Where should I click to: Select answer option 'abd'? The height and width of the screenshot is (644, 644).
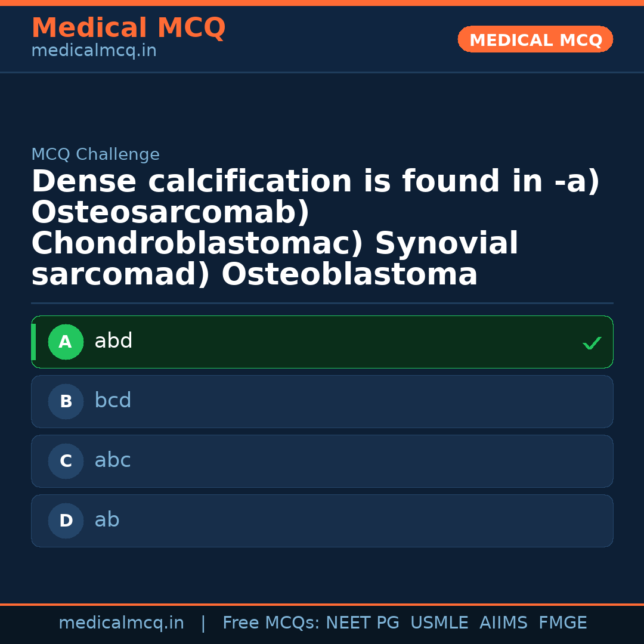(322, 342)
